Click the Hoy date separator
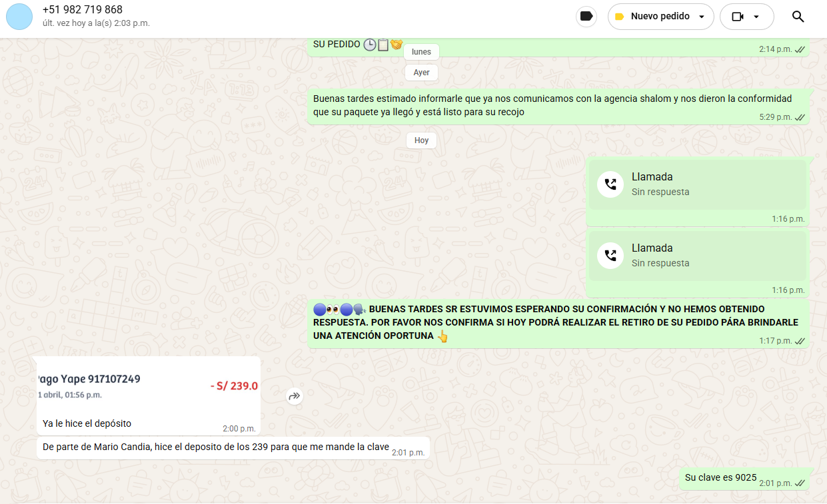 click(421, 140)
